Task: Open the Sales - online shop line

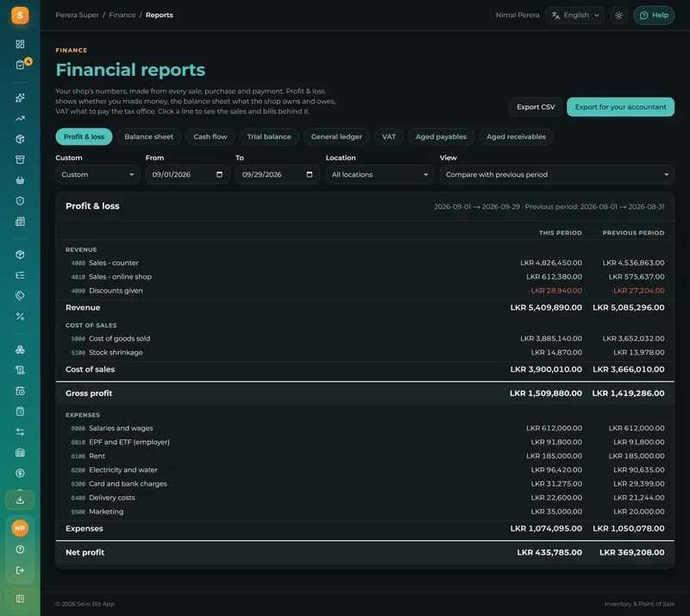Action: coord(365,277)
